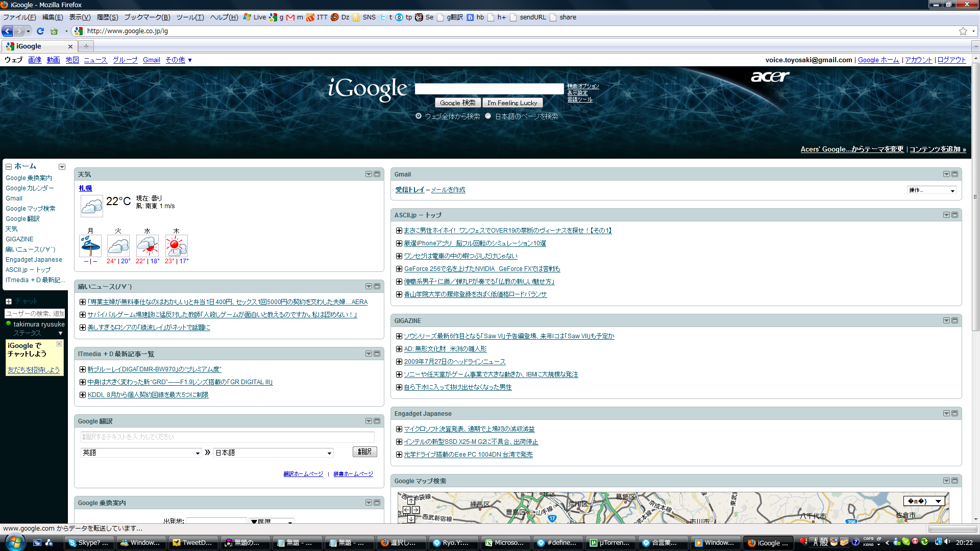Pan the map left with arrow button
Viewport: 980px width, 551px height.
coord(407,510)
